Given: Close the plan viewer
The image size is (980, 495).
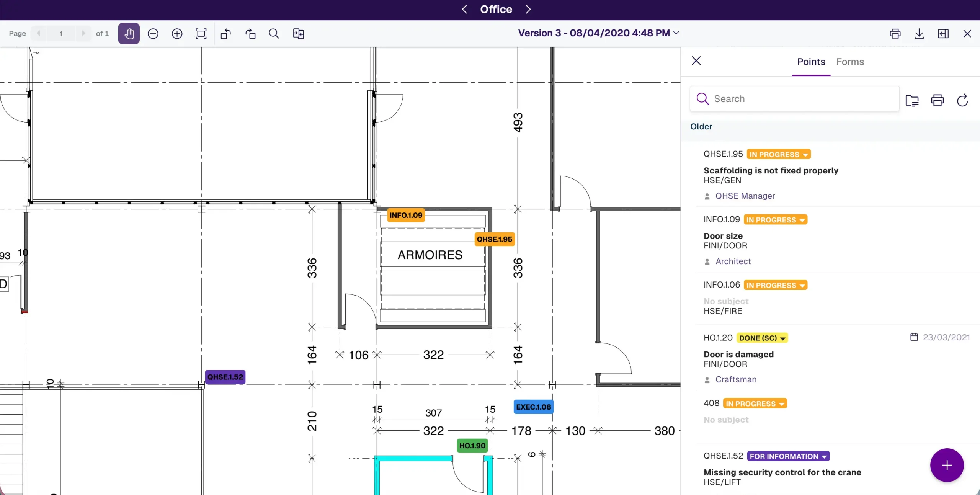Looking at the screenshot, I should click(967, 34).
